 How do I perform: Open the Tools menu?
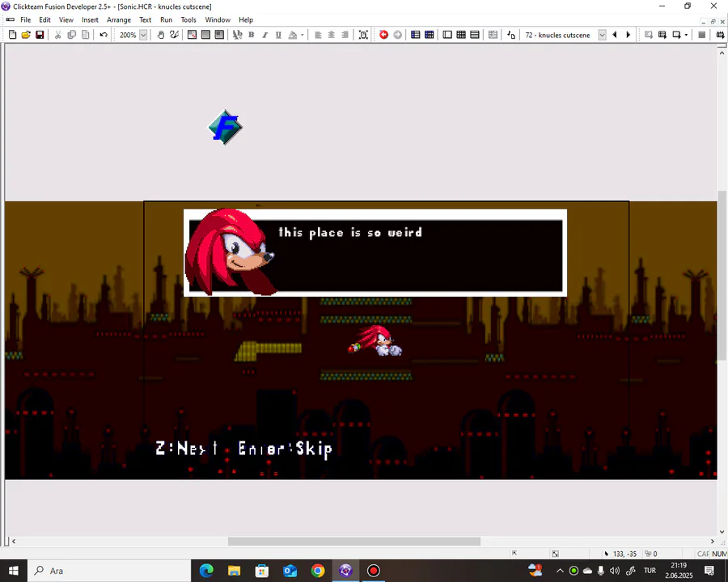(x=188, y=20)
